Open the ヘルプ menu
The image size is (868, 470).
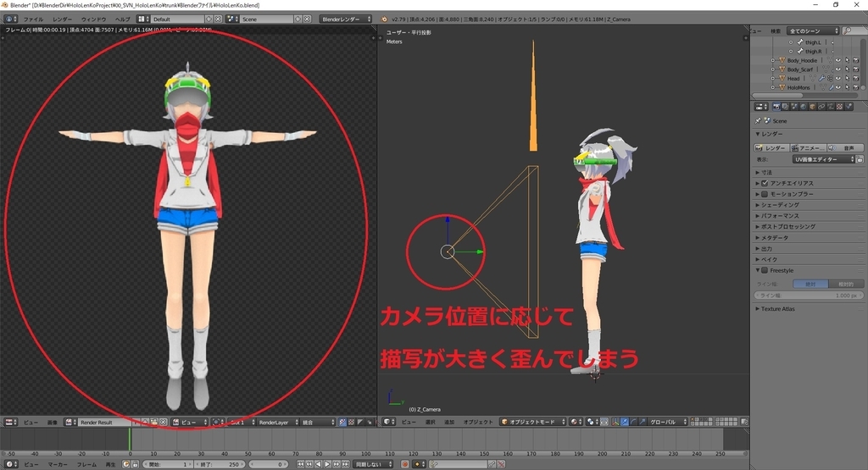click(x=122, y=19)
